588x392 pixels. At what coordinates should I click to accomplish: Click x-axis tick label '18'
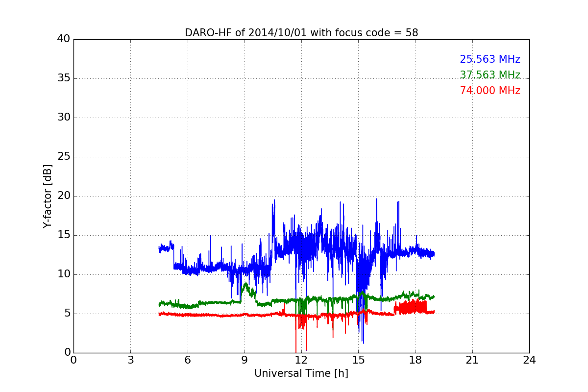pos(416,360)
